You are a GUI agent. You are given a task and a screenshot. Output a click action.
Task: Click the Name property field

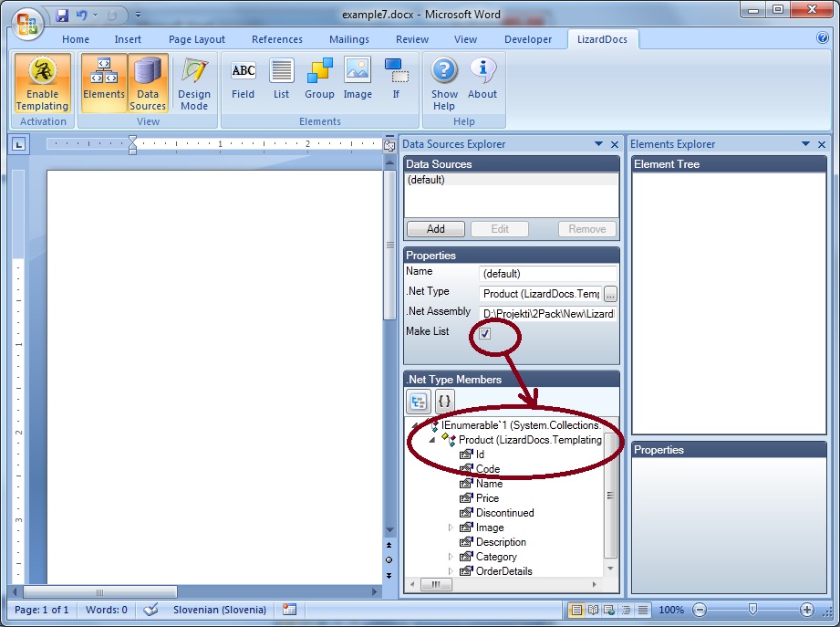[x=547, y=273]
